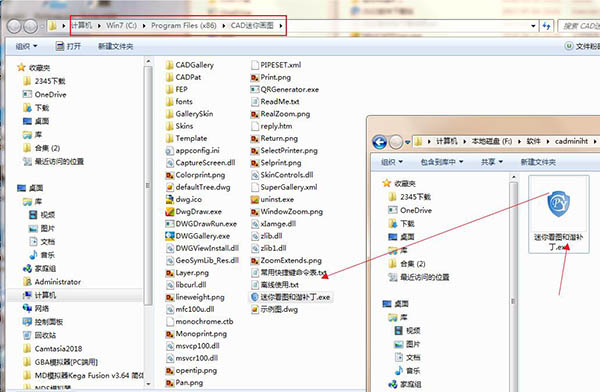Expand the address bar history dropdown arrow
600x392 pixels.
533,26
